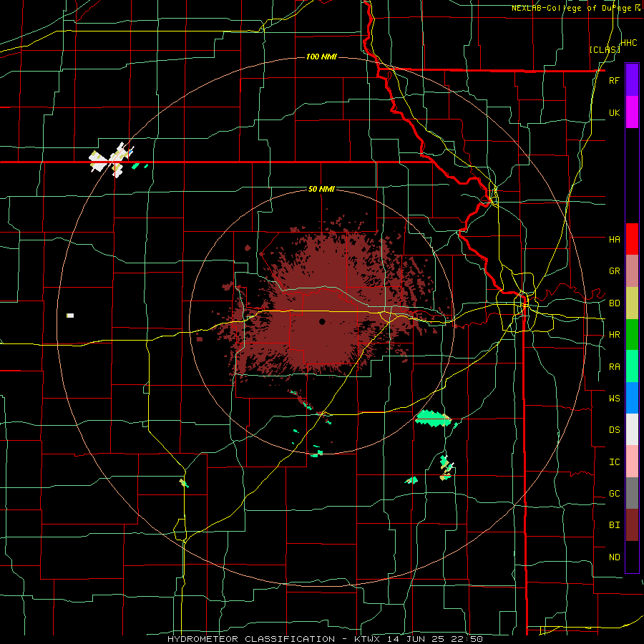Click the magenta UK color swatch
Screen dimensions: 644x644
pyautogui.click(x=632, y=112)
